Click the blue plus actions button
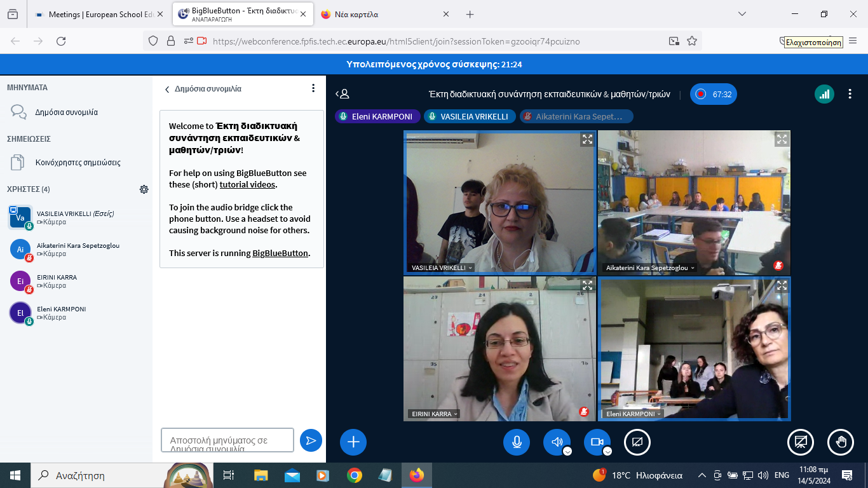 pos(353,442)
